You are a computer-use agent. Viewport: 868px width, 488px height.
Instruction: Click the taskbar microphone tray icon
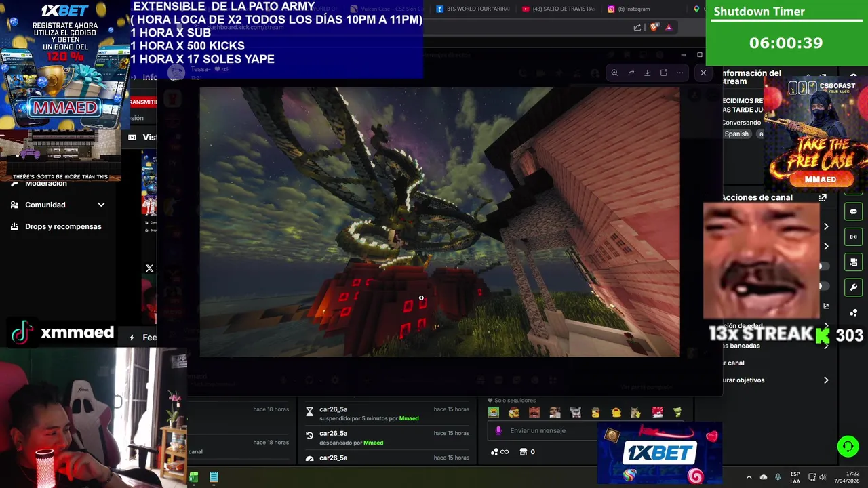click(x=778, y=477)
